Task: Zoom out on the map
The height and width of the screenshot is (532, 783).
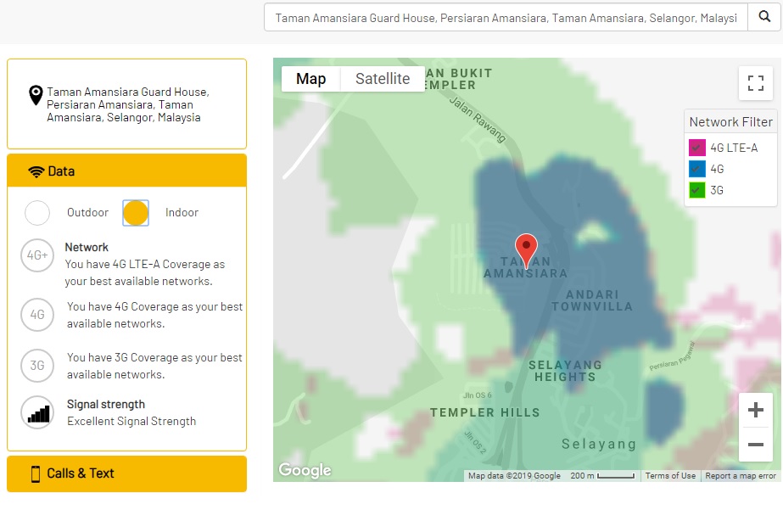Action: 756,444
